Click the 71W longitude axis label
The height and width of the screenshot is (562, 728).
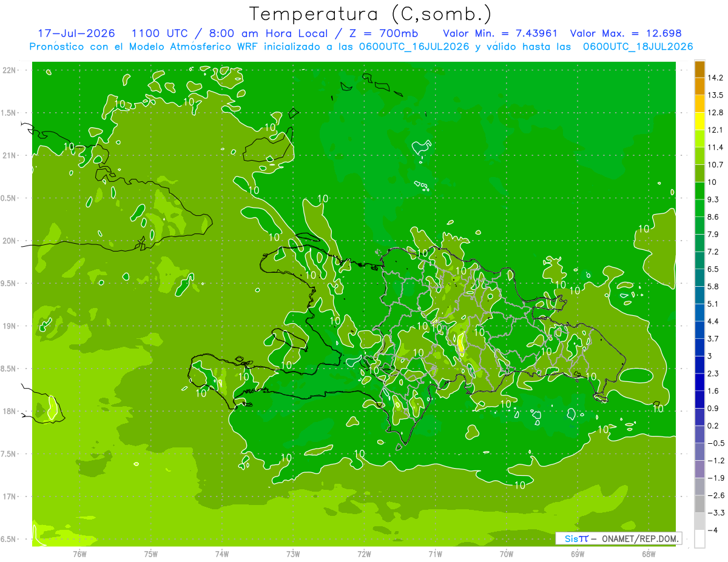coord(435,554)
